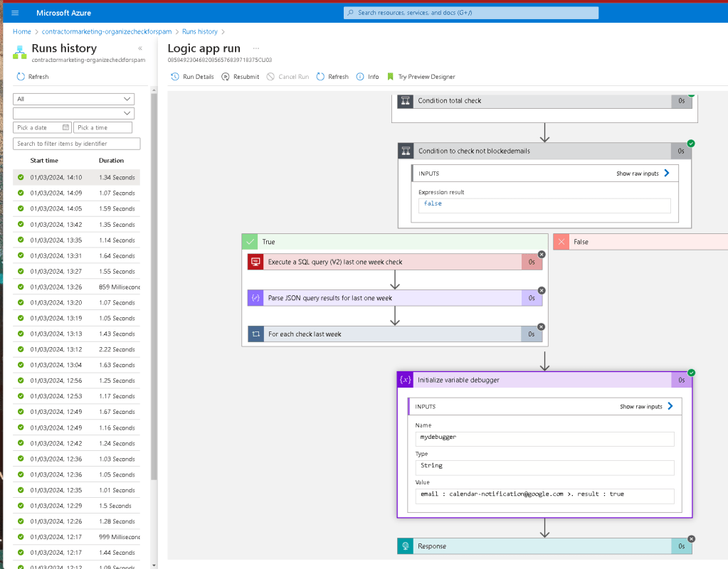Viewport: 728px width, 569px height.
Task: Click the calendar icon in Pick a date
Action: [x=65, y=127]
